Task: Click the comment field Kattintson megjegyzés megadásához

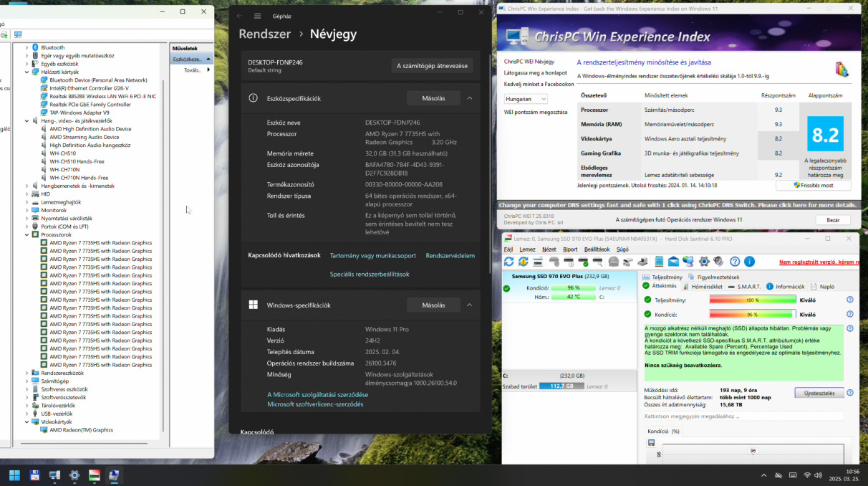Action: (x=743, y=416)
